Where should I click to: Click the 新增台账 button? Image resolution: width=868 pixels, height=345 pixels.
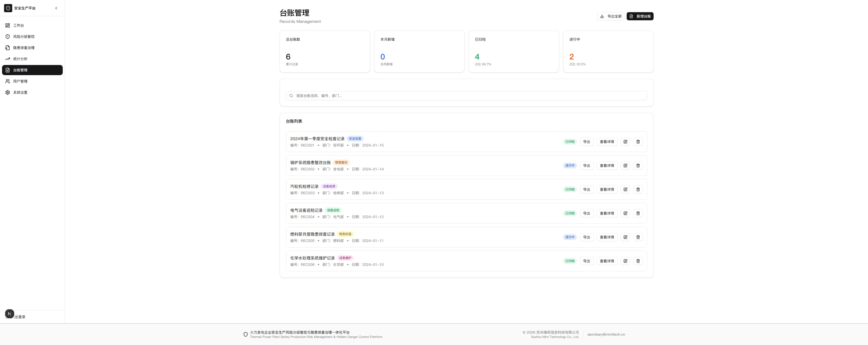[x=640, y=16]
